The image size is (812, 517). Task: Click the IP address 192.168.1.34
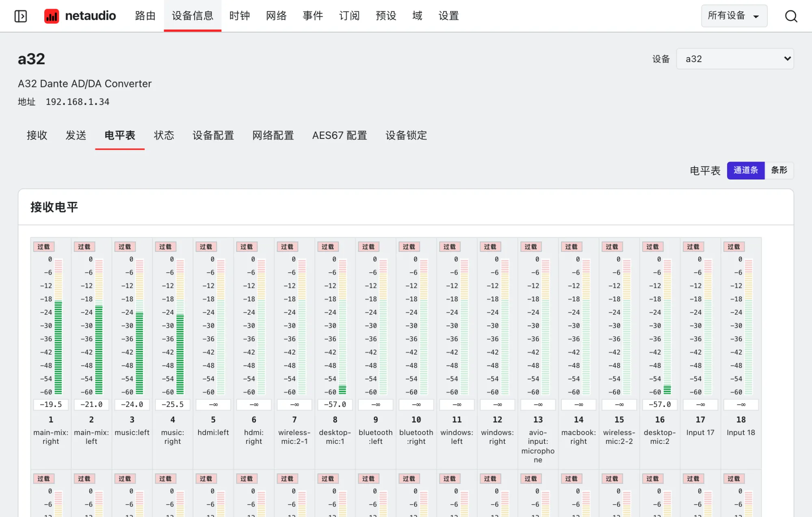[78, 102]
